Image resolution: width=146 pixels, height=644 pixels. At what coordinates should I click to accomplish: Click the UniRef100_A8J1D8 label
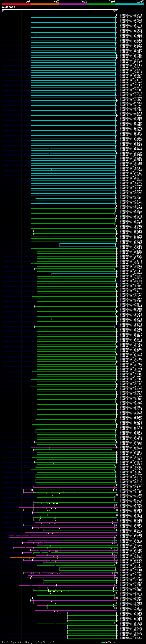click(131, 603)
